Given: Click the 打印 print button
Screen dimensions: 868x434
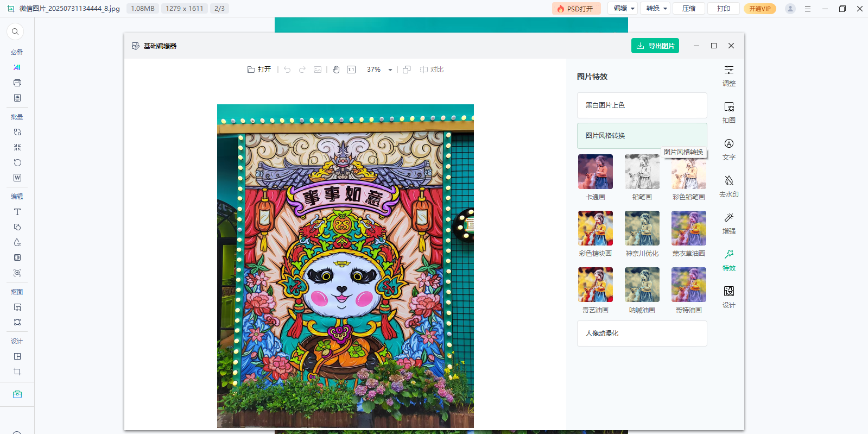Looking at the screenshot, I should tap(723, 8).
